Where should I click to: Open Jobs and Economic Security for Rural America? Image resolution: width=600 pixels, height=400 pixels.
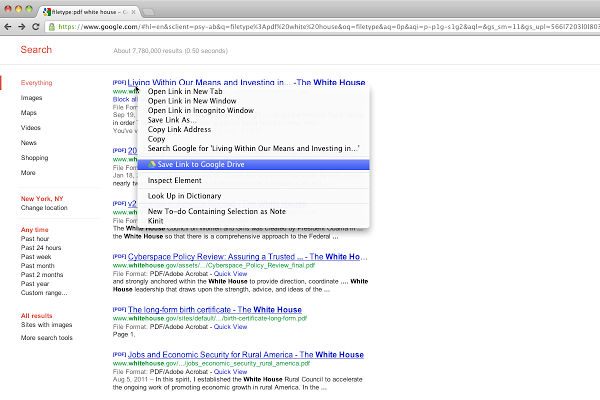point(246,355)
